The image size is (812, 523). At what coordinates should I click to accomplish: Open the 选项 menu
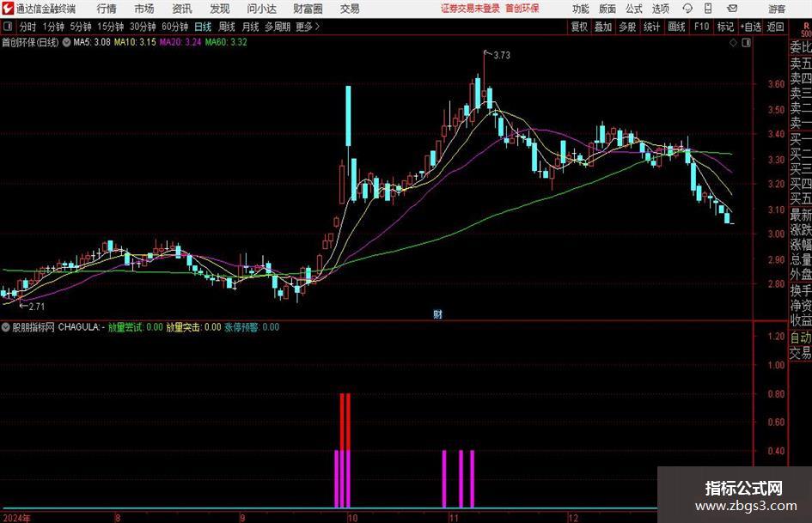(x=660, y=9)
